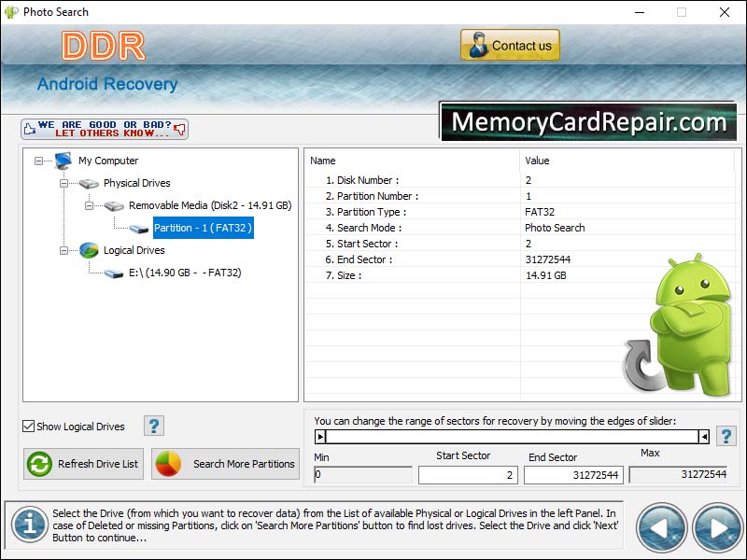
Task: Select the '5. Start Sector :' row
Action: pyautogui.click(x=521, y=244)
